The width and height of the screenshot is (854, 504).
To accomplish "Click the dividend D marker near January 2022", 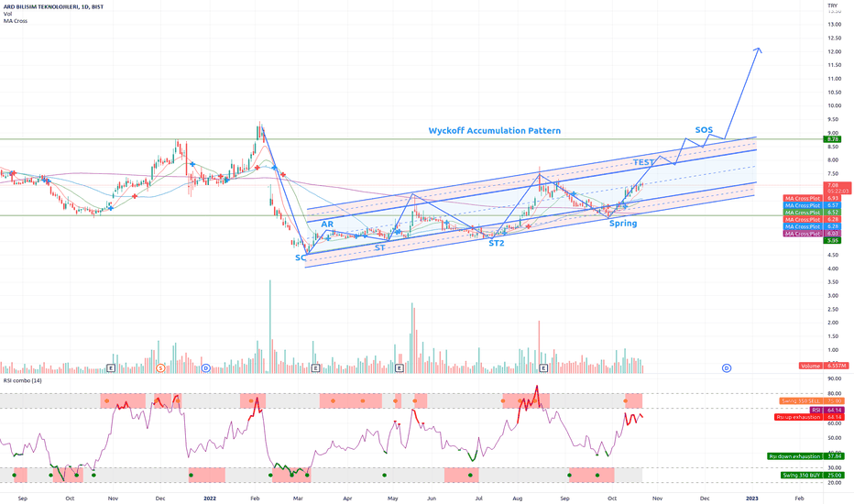I will click(x=206, y=368).
